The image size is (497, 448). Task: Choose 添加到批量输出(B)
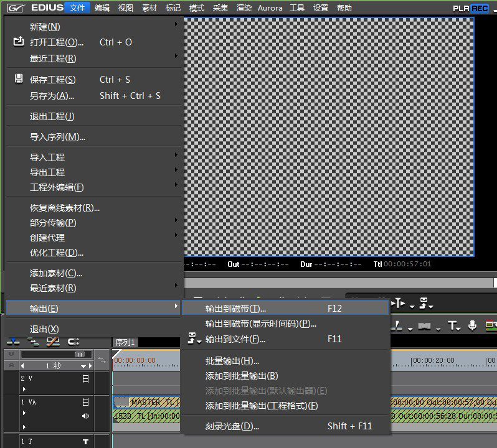click(285, 376)
